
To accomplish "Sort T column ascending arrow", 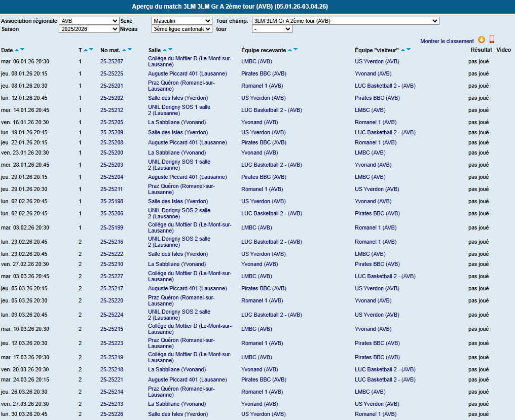I will [86, 50].
